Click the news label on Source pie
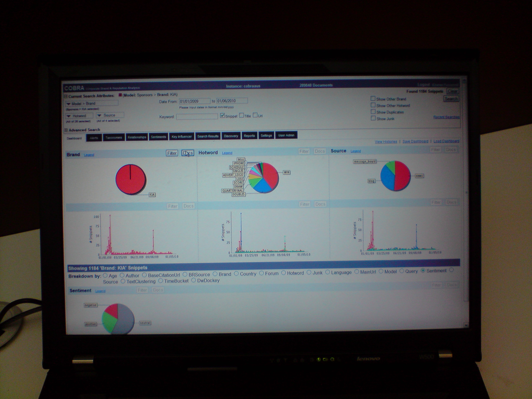This screenshot has width=532, height=399. point(419,176)
